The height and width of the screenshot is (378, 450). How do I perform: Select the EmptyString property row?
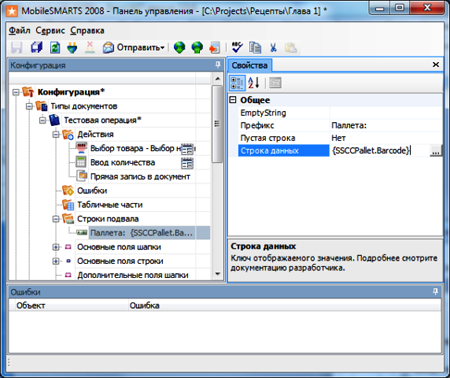click(x=341, y=113)
